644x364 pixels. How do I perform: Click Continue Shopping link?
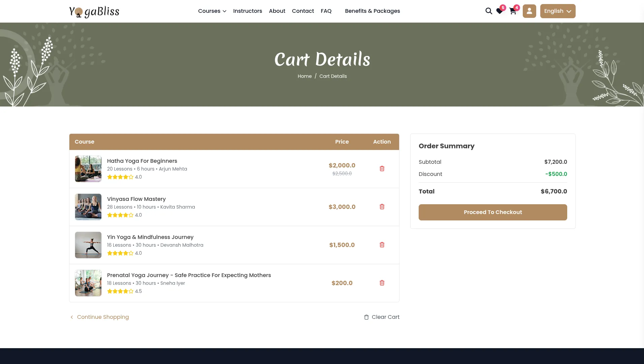(103, 317)
